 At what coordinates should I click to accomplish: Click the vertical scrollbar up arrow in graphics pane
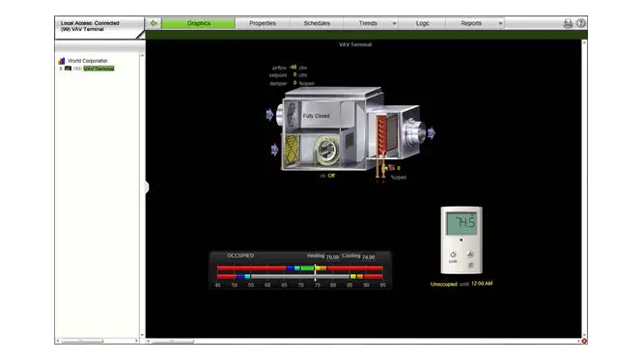584,42
